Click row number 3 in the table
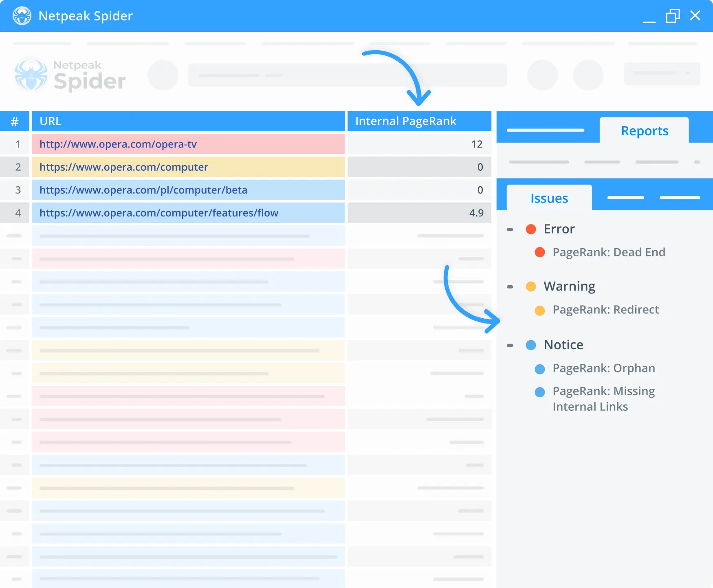The width and height of the screenshot is (713, 588). tap(15, 190)
